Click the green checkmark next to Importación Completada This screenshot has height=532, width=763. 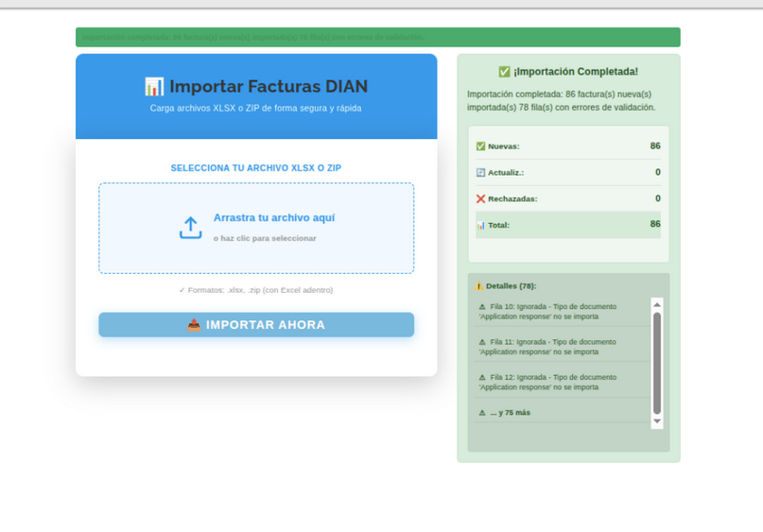pos(504,72)
